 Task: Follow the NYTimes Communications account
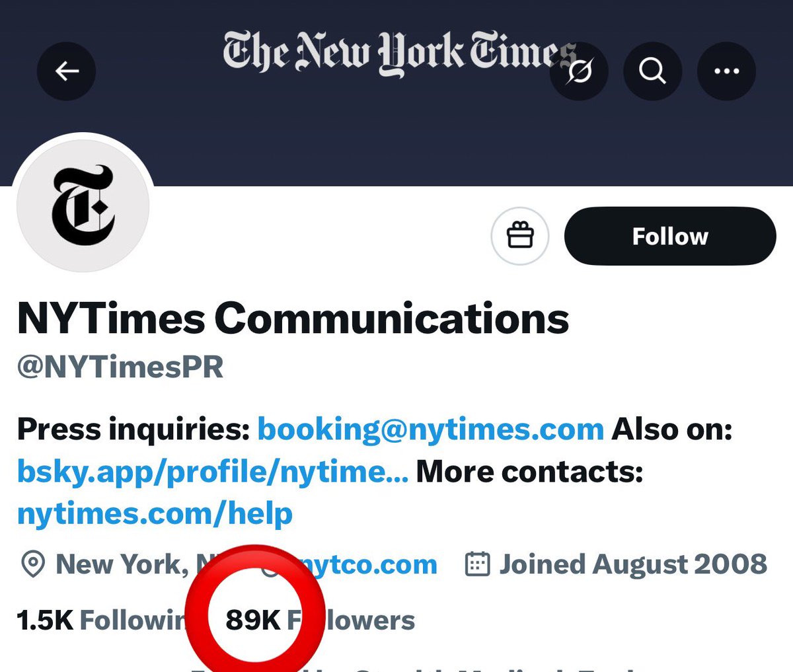(669, 236)
